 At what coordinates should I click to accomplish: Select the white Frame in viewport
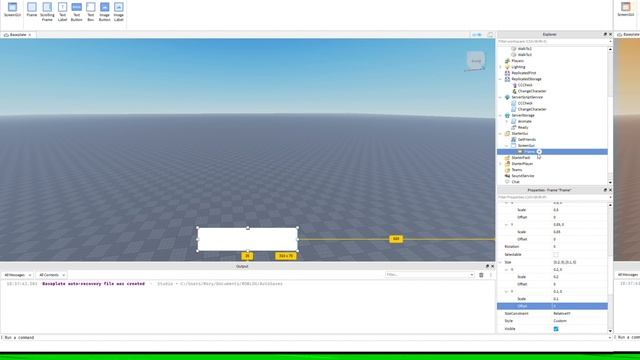[247, 239]
